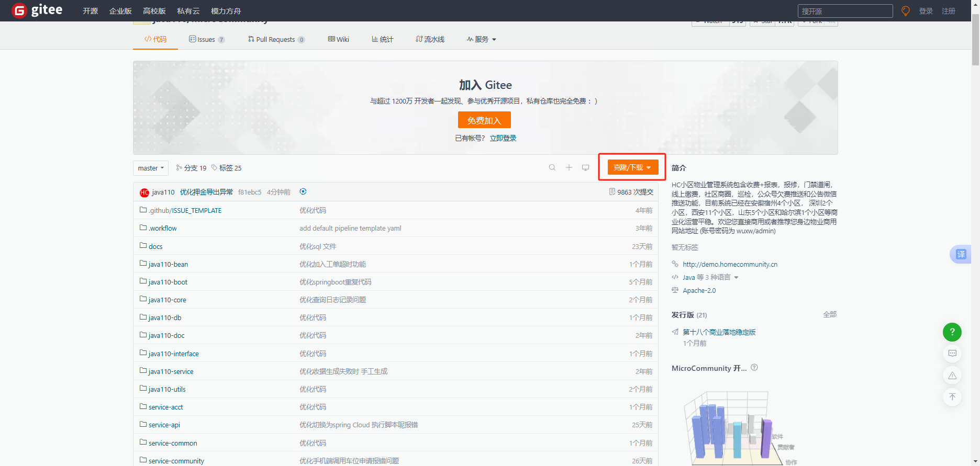Click the back-to-top arrow icon

point(952,397)
